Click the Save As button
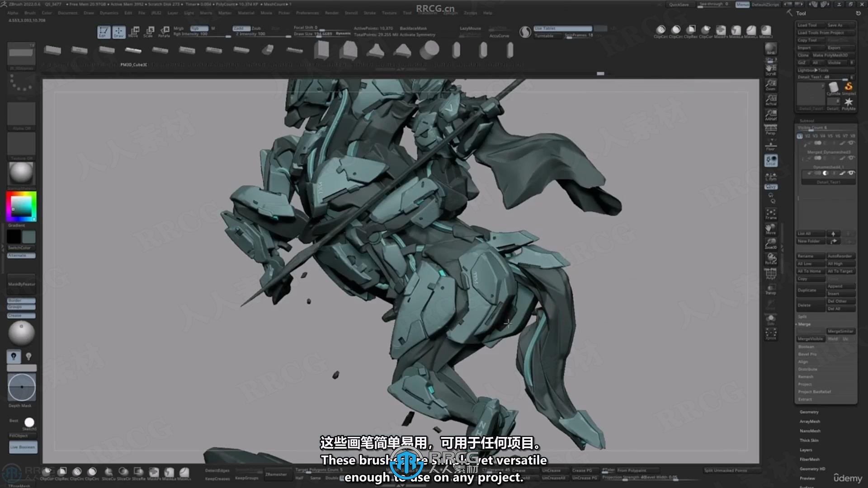 click(x=841, y=25)
